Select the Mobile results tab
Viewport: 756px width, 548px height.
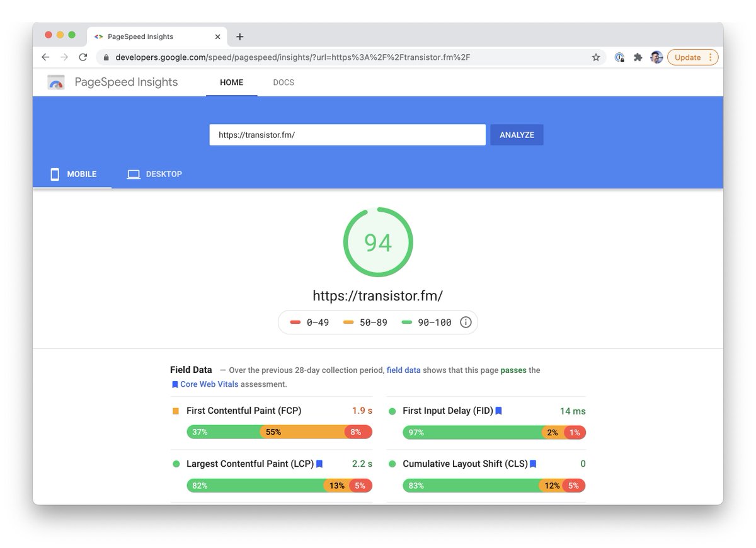click(73, 174)
